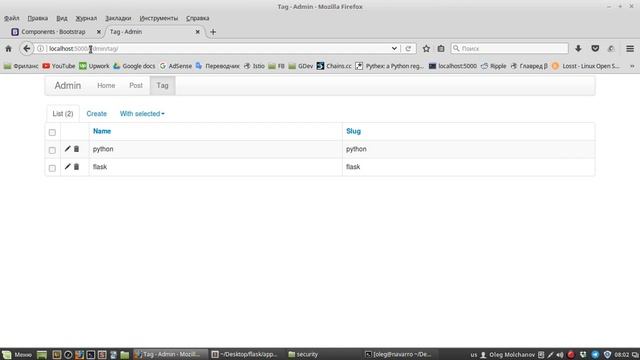Open the AdSense bookmark
Viewport: 640px width, 360px height.
pyautogui.click(x=176, y=66)
